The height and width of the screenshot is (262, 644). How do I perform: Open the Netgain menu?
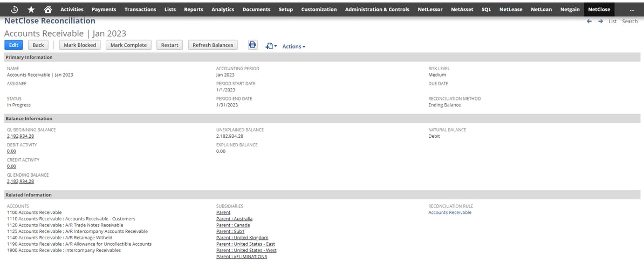point(570,9)
